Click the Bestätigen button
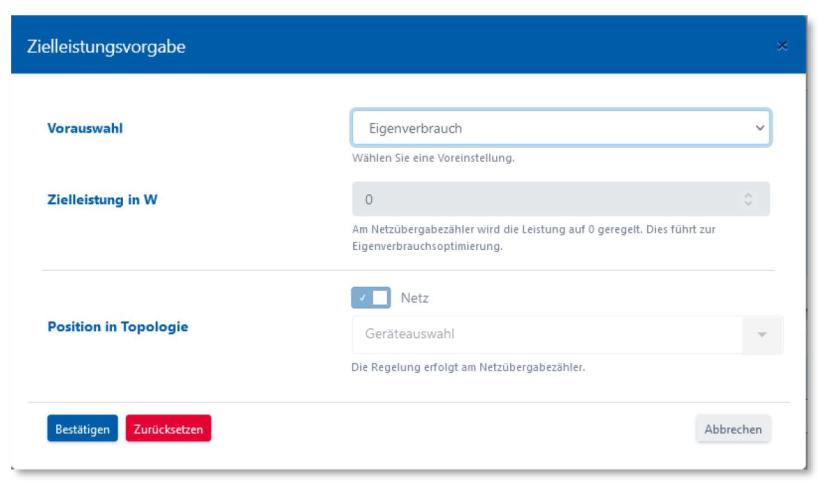Viewport: 820px width, 484px height. tap(83, 429)
